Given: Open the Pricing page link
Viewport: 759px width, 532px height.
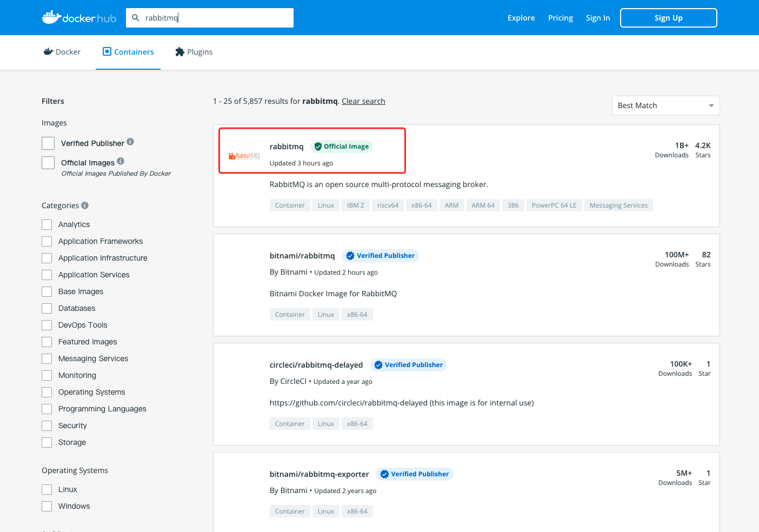Looking at the screenshot, I should tap(561, 18).
